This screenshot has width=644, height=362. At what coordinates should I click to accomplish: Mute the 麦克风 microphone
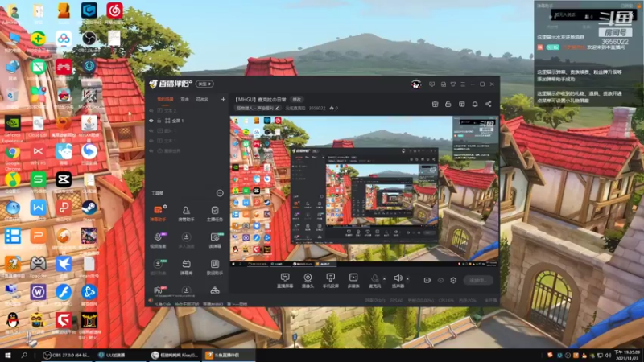[374, 281]
